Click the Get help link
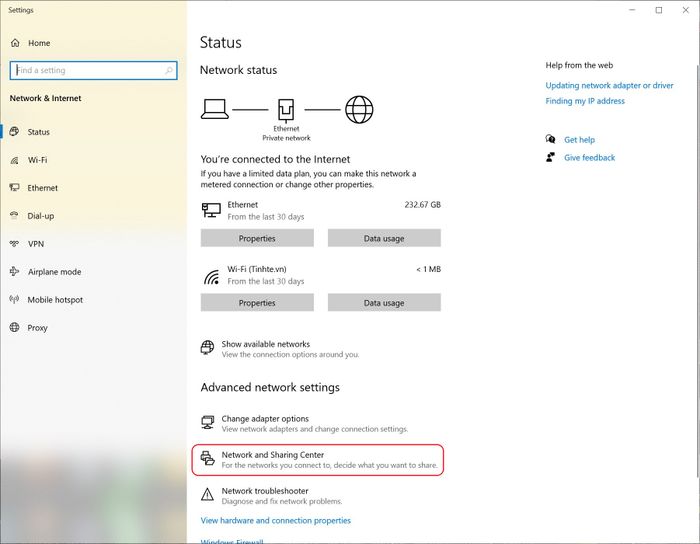This screenshot has height=544, width=700. click(x=579, y=140)
